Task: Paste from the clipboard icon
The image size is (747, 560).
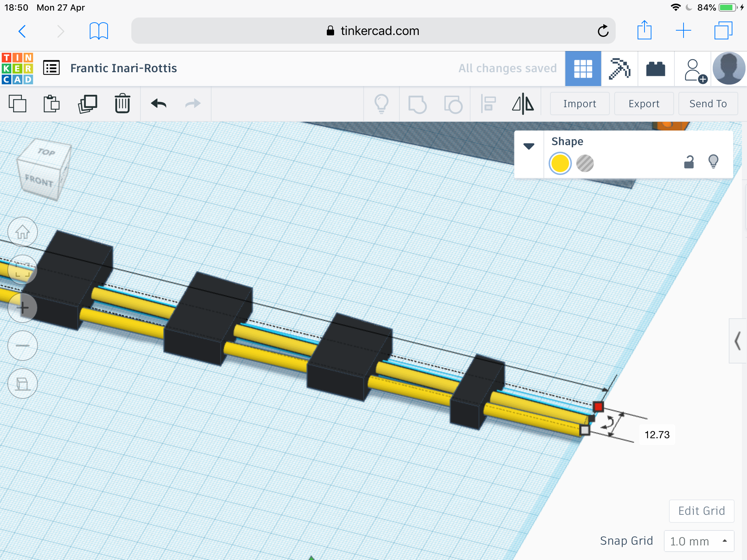Action: [x=51, y=104]
